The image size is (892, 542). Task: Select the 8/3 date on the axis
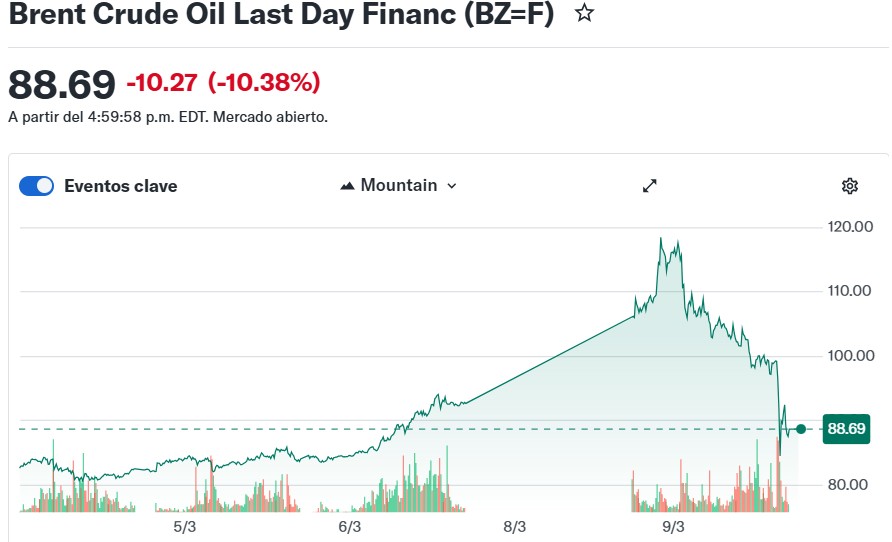pos(514,526)
